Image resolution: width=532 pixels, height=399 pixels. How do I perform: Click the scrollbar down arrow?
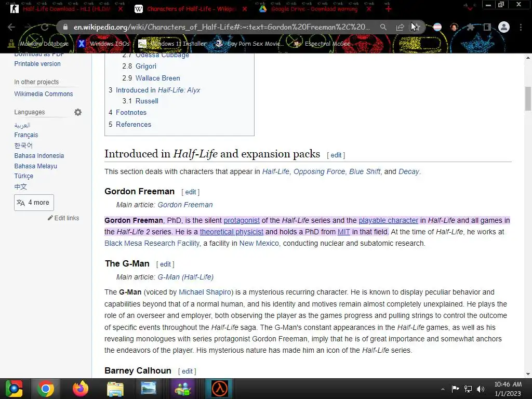pos(528,374)
